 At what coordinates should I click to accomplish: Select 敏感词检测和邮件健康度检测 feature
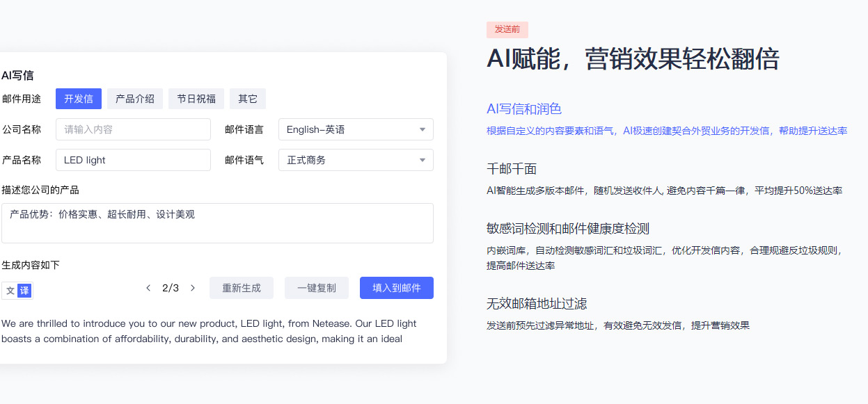pyautogui.click(x=568, y=229)
